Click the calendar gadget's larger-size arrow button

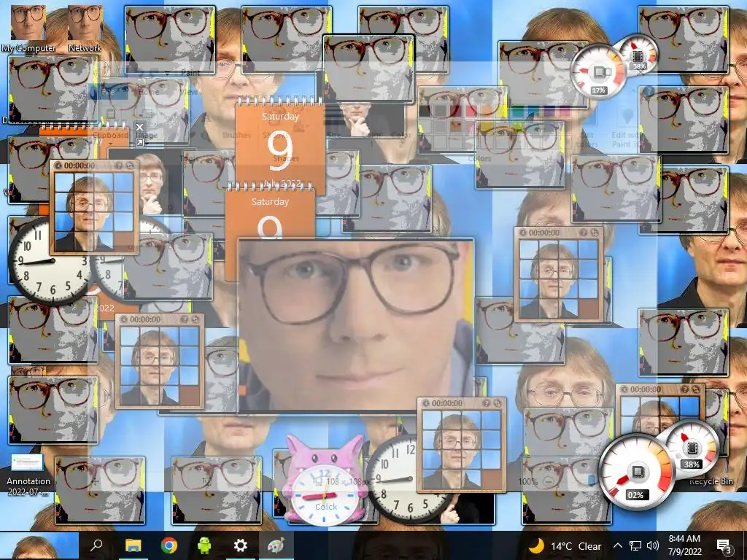[x=139, y=142]
